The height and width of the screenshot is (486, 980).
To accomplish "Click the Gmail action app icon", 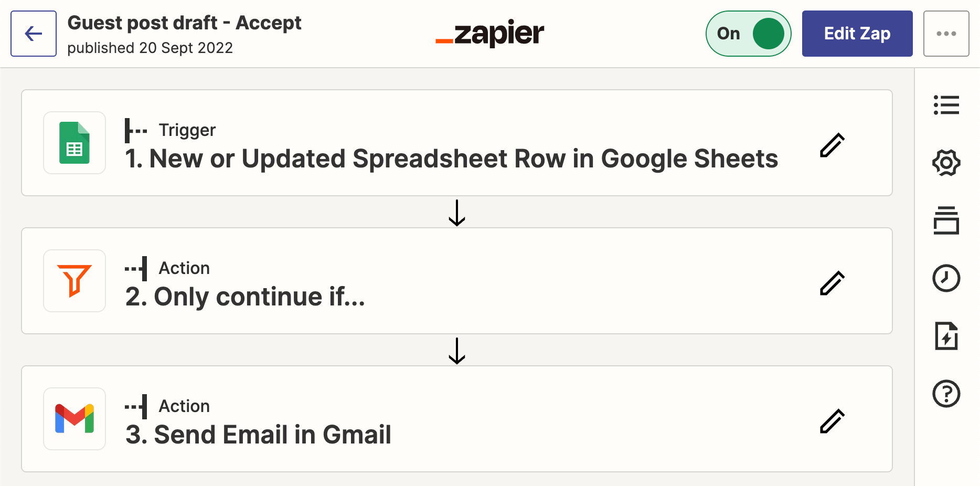I will [74, 418].
